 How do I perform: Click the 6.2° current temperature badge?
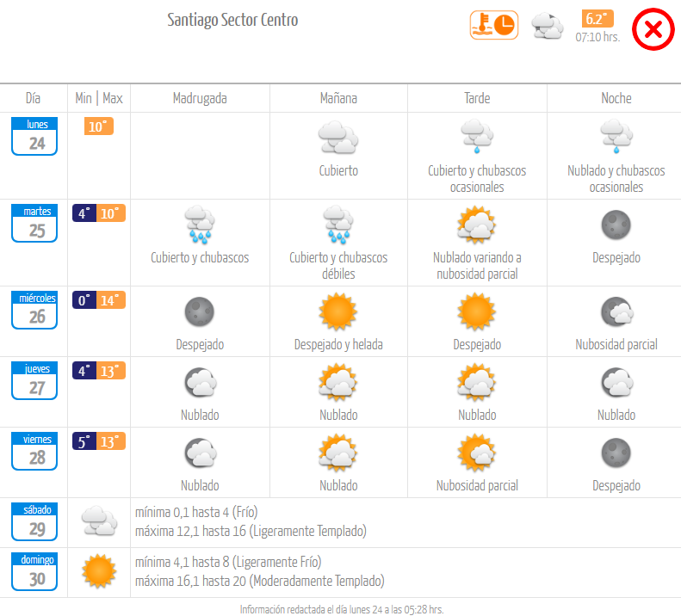597,19
